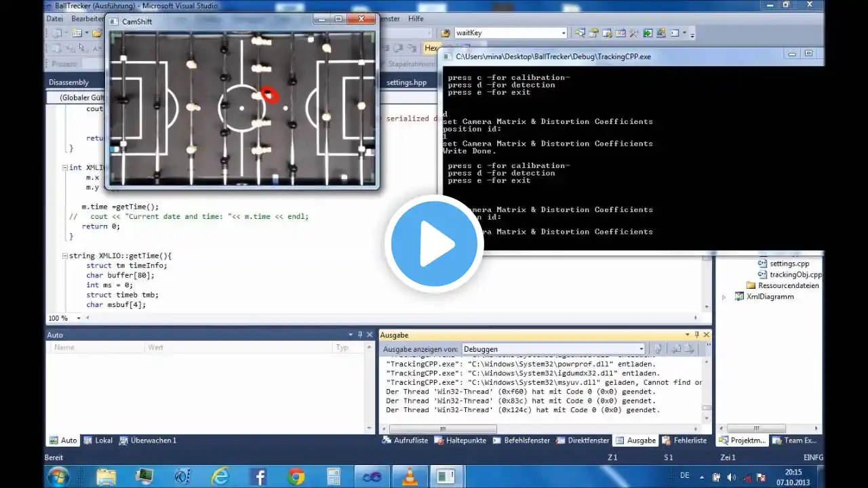Open Google Chrome from the taskbar
This screenshot has height=488, width=868.
(296, 476)
